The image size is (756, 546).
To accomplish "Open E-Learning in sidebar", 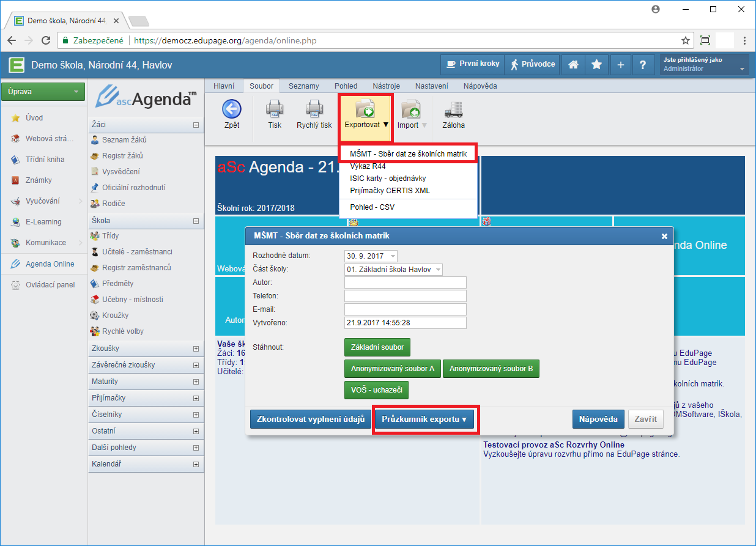I will point(43,222).
